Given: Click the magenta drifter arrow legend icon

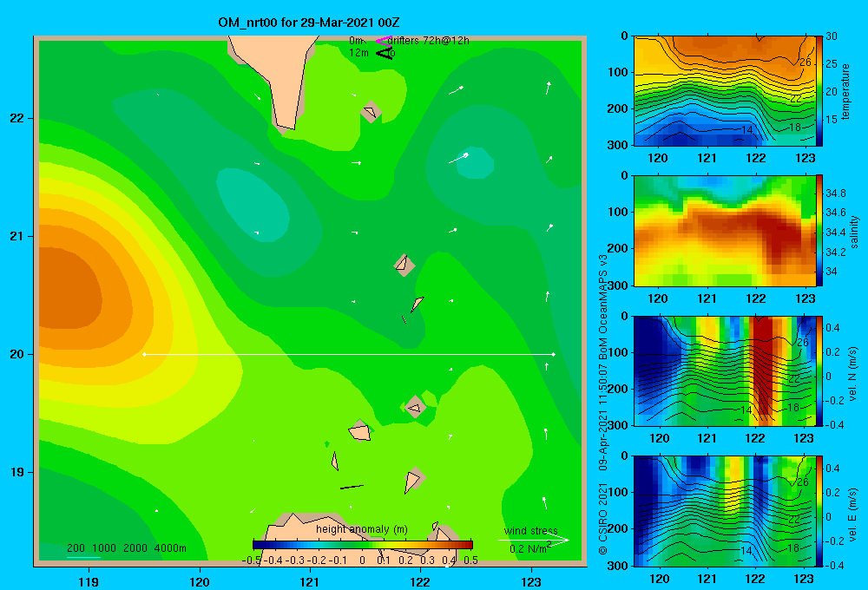Looking at the screenshot, I should (x=383, y=41).
